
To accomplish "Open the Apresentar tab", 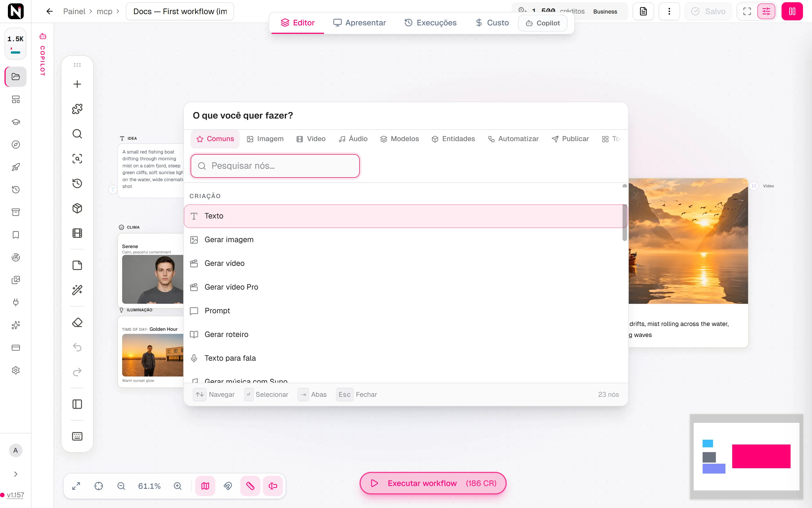I will [x=359, y=23].
